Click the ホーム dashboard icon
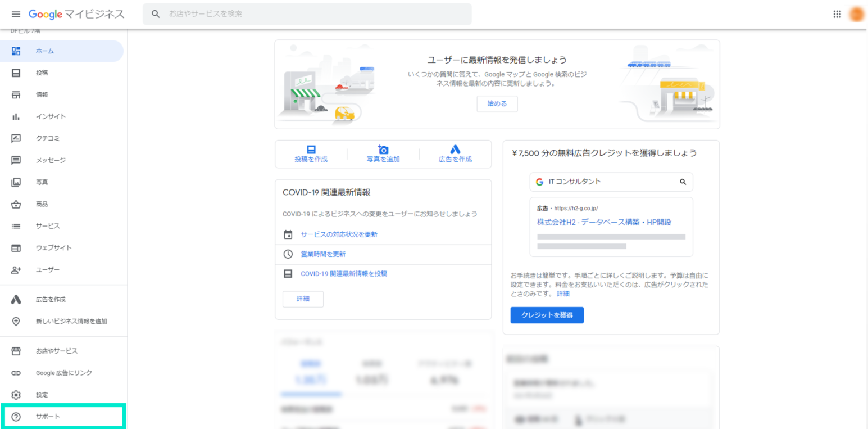 16,51
